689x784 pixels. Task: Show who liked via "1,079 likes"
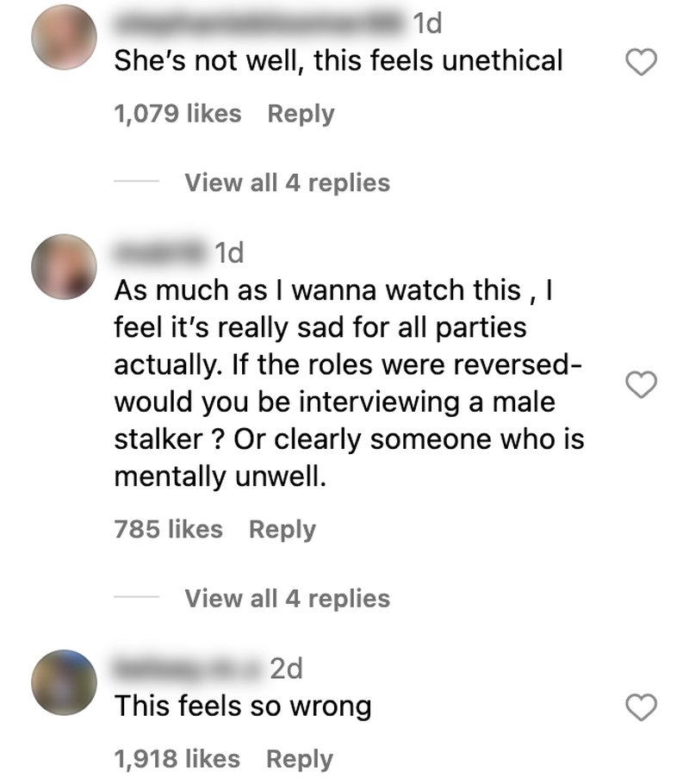coord(177,114)
